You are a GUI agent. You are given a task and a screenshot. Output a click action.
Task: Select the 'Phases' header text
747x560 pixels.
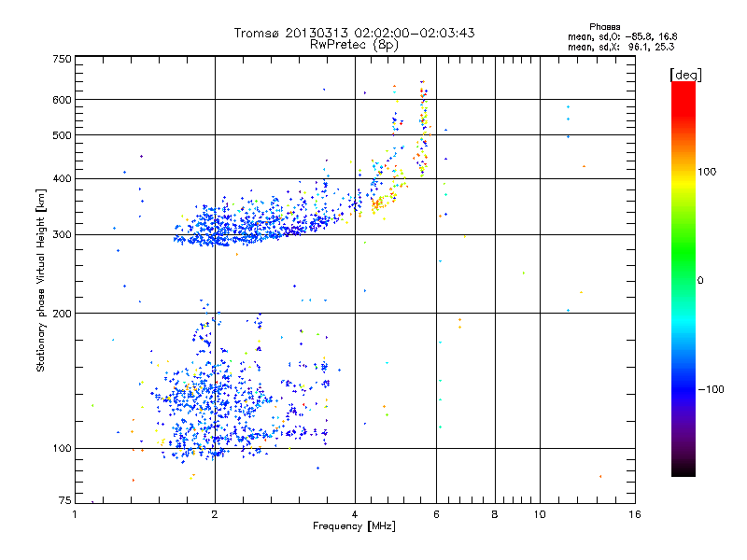(x=604, y=27)
